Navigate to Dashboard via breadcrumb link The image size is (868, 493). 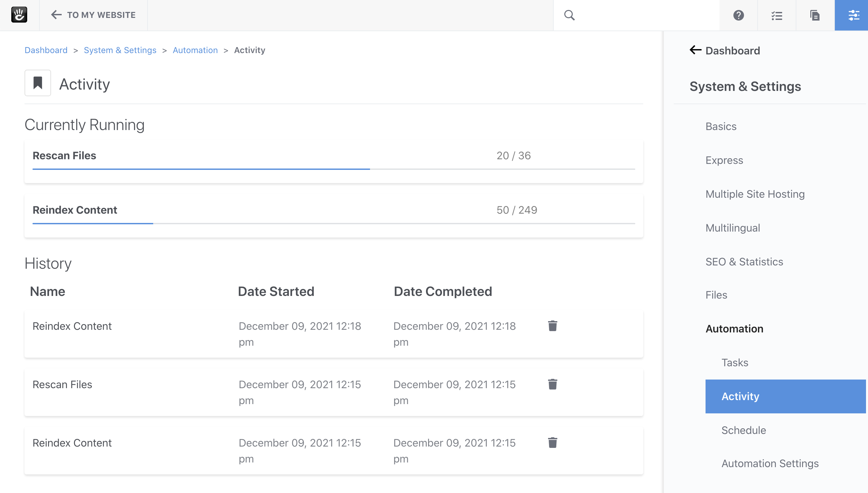click(x=45, y=49)
